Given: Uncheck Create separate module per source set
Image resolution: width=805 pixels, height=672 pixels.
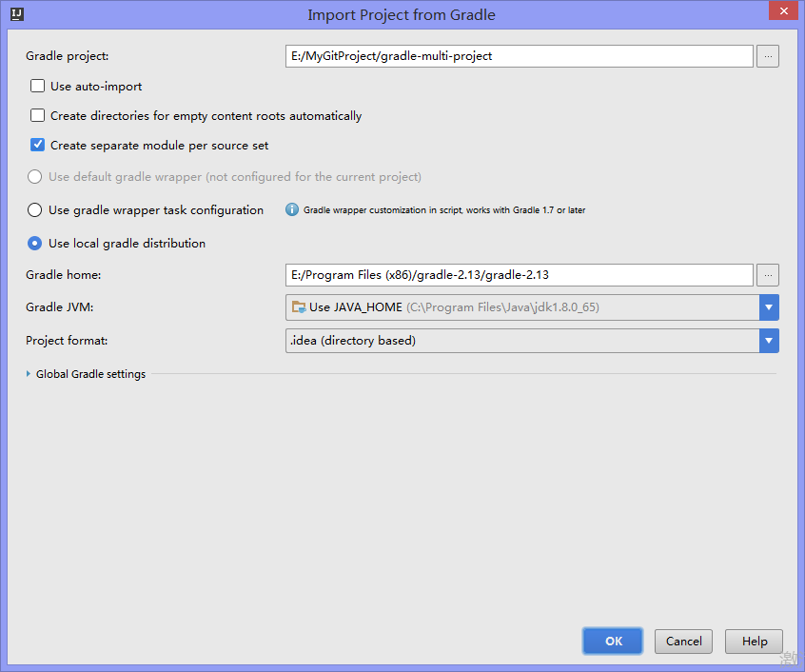Looking at the screenshot, I should pos(38,146).
